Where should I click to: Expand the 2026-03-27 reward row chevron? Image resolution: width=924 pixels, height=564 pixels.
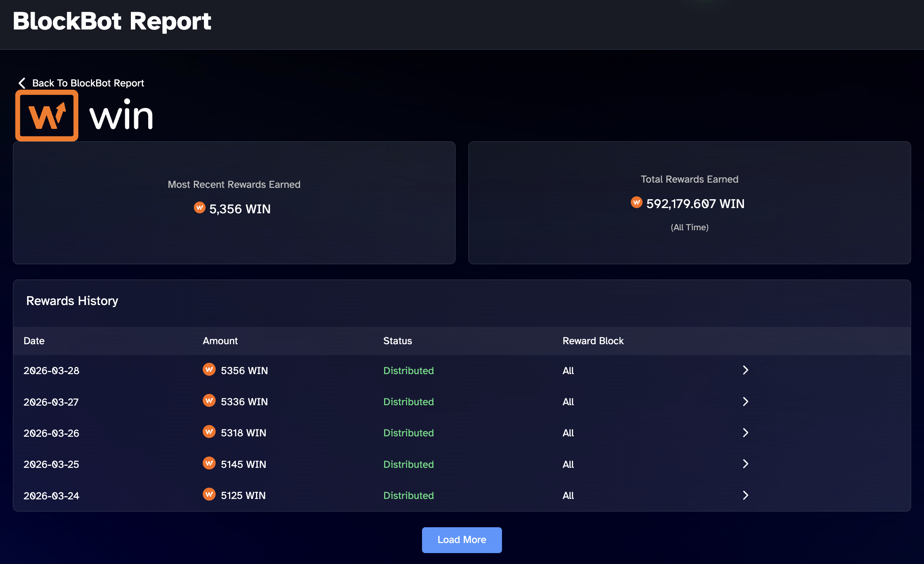point(745,402)
